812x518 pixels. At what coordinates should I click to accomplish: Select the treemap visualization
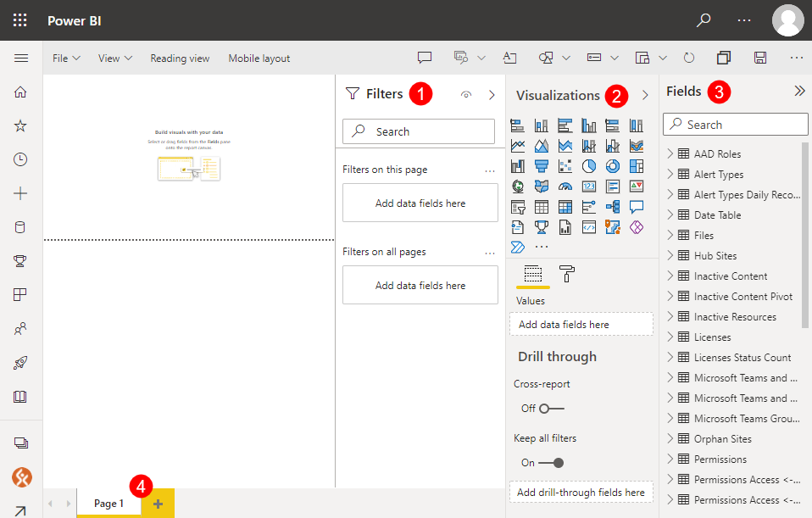(637, 166)
